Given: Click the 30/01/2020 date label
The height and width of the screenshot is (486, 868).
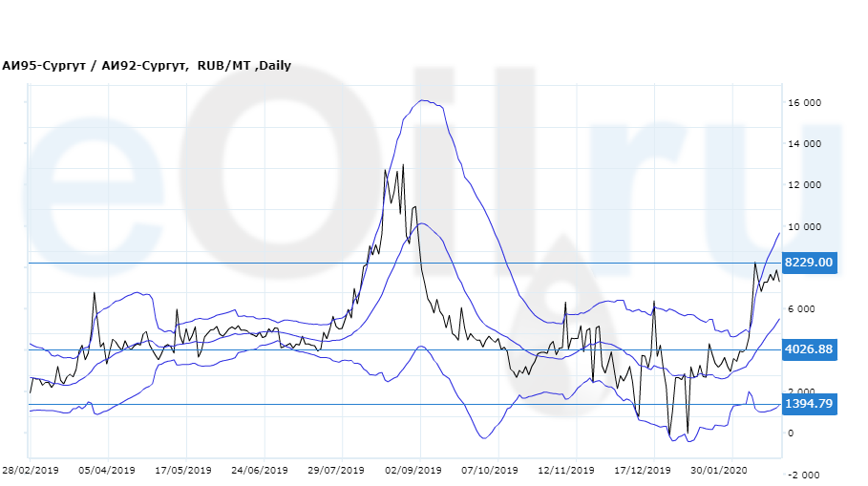Looking at the screenshot, I should (719, 470).
